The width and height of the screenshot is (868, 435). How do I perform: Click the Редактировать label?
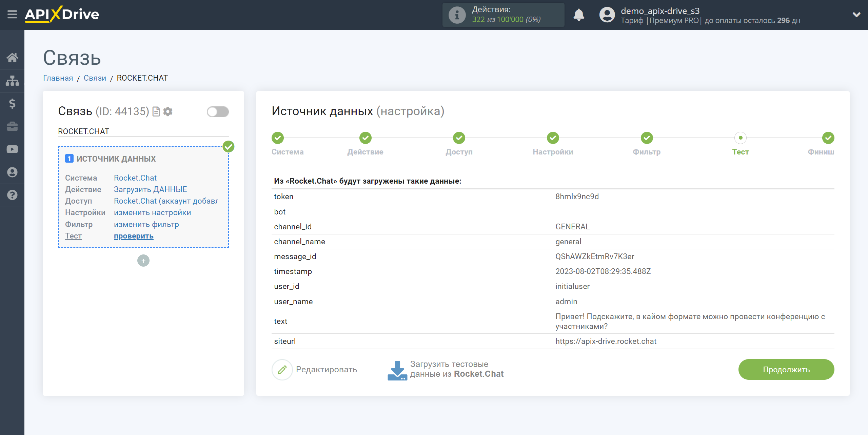coord(327,370)
